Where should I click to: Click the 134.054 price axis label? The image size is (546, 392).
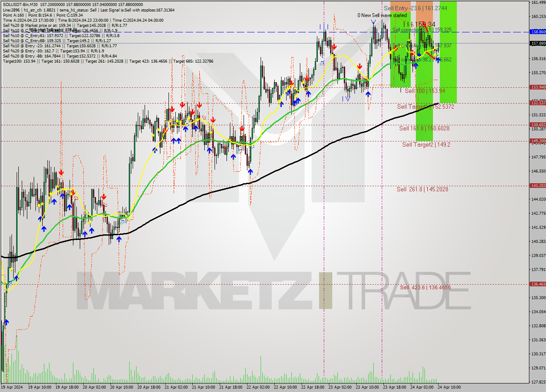tap(538, 312)
